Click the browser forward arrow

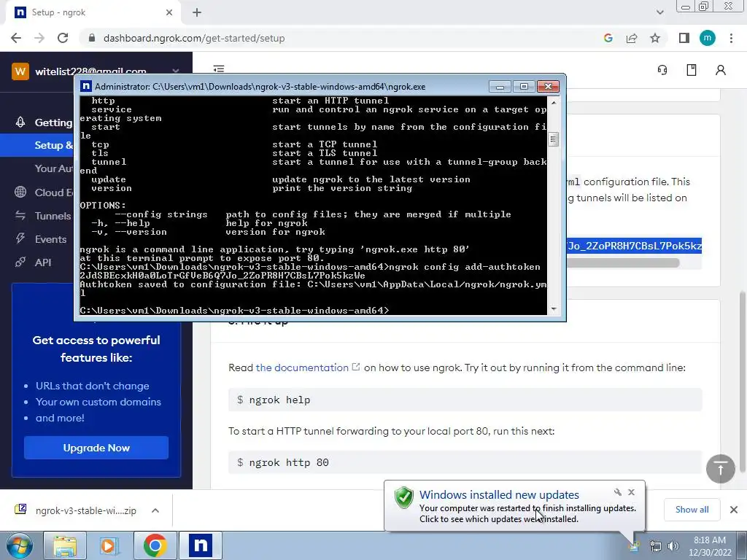(39, 38)
